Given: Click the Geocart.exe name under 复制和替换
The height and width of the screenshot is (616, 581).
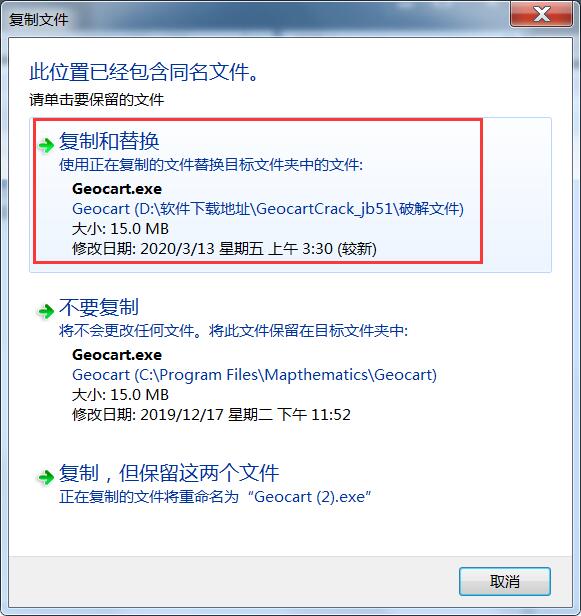Looking at the screenshot, I should pyautogui.click(x=117, y=189).
